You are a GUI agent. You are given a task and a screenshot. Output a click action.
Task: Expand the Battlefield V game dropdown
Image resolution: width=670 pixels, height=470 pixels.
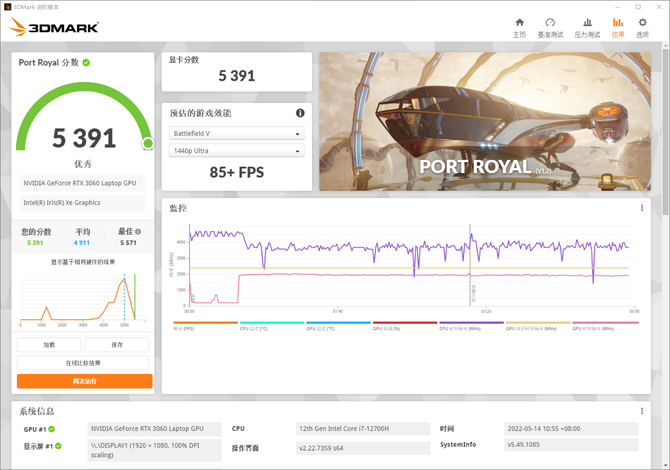tap(237, 133)
